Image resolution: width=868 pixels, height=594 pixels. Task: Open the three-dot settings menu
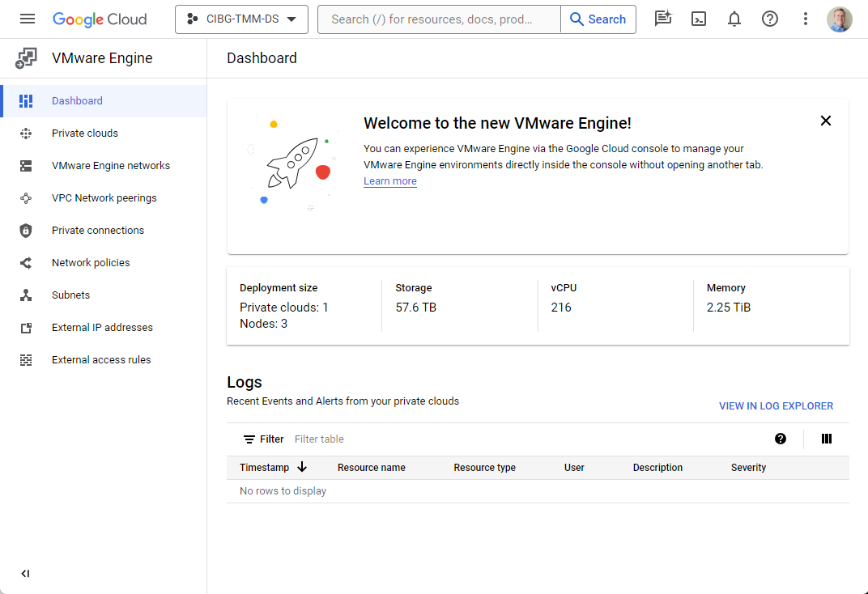805,19
